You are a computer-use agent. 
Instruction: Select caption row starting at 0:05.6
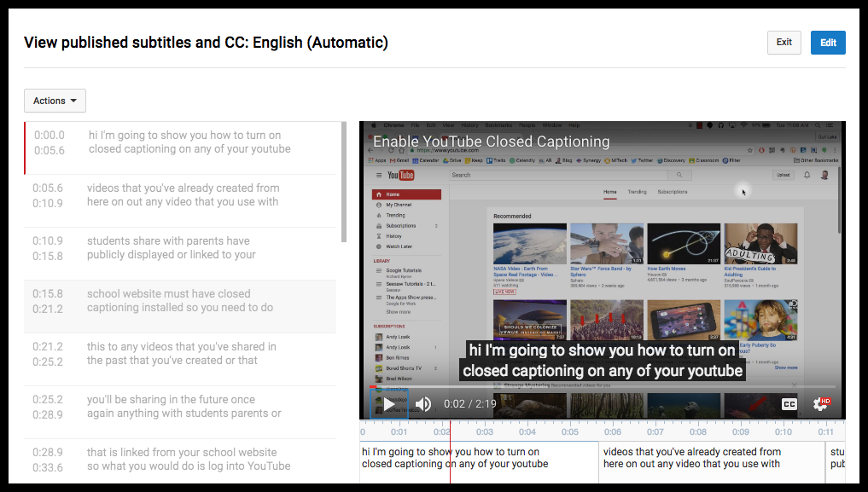(180, 200)
